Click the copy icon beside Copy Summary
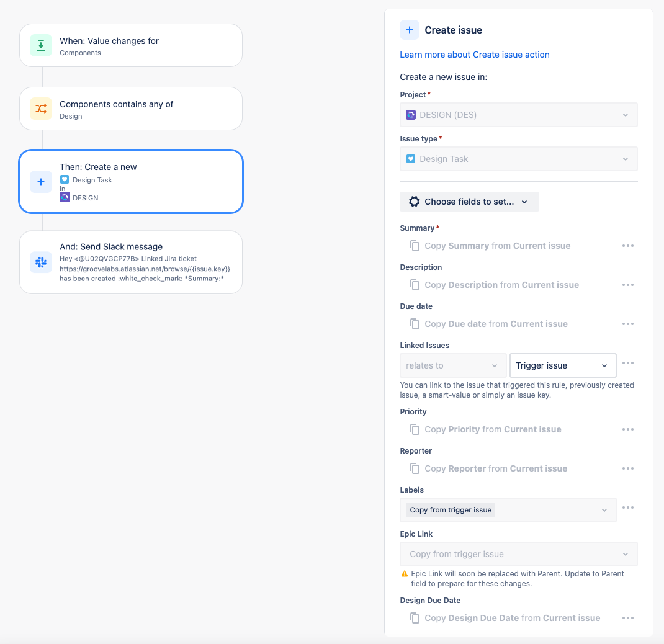 (416, 246)
